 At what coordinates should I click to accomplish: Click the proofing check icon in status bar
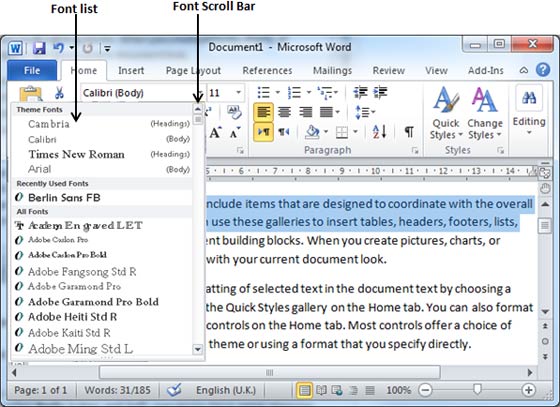pos(174,390)
